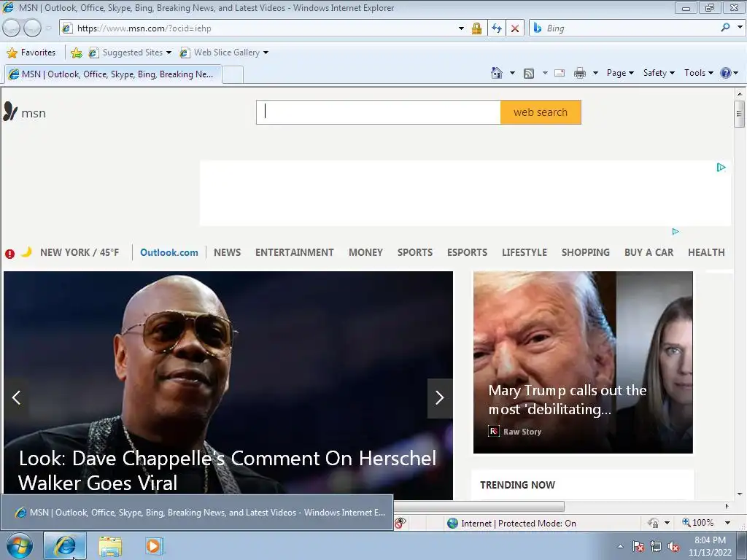The image size is (747, 560).
Task: Click the MSN butterfly logo
Action: [10, 112]
